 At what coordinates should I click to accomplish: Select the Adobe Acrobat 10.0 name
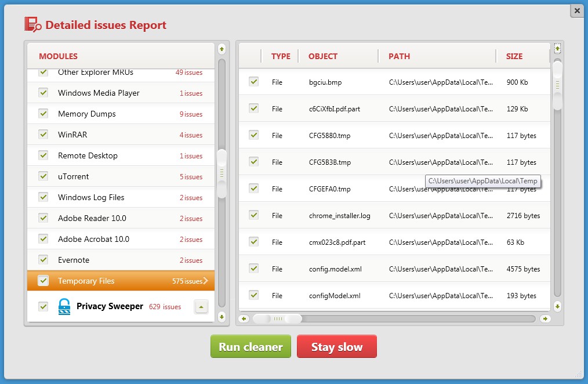[93, 239]
